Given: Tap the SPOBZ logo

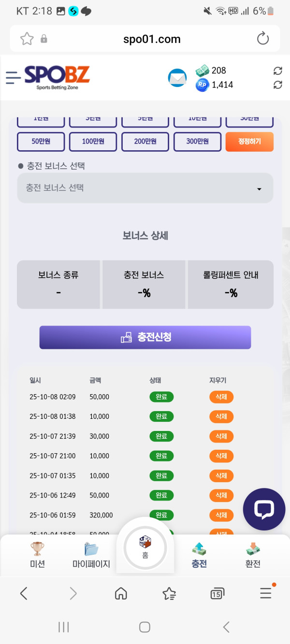Looking at the screenshot, I should tap(57, 77).
